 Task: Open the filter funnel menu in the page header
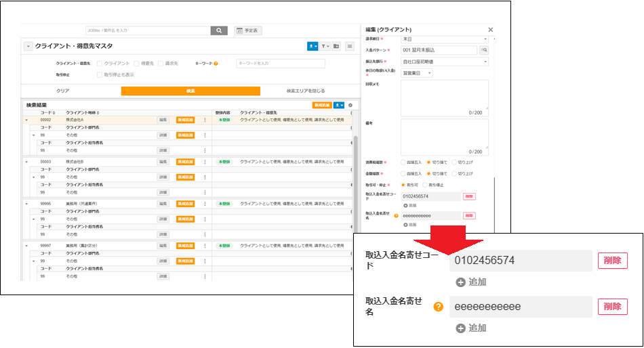point(325,46)
